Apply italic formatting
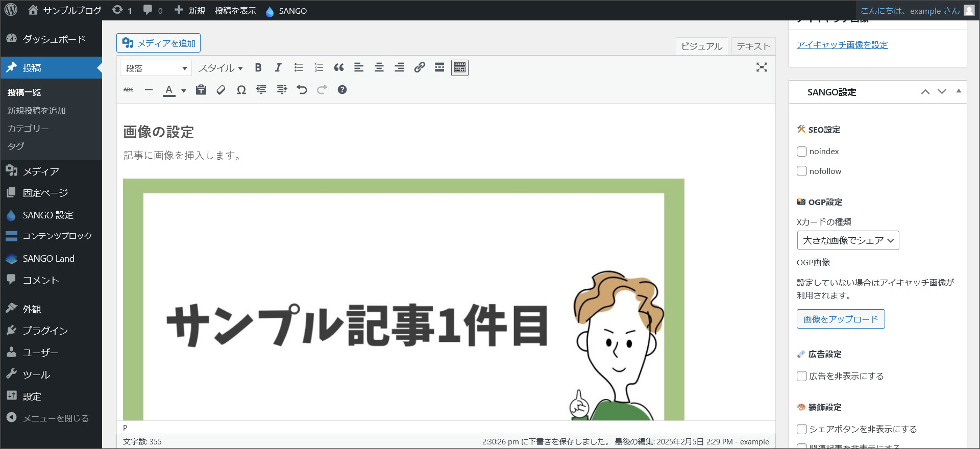 click(x=278, y=68)
